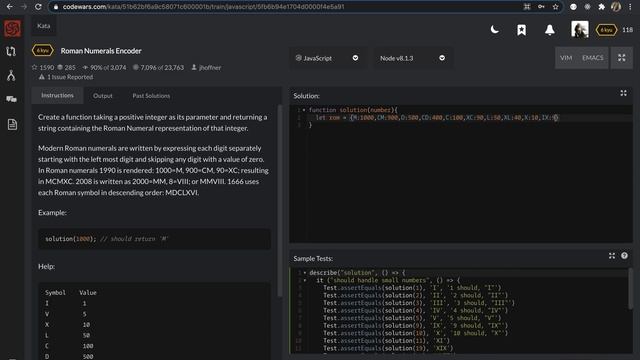Fold the describe block in Sample Tests

(304, 273)
